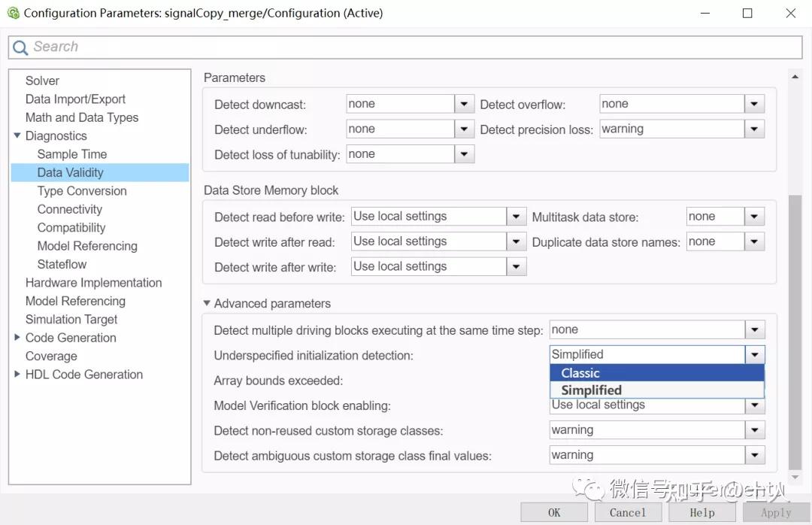Open the Data Import/Export pane
The image size is (812, 525).
pyautogui.click(x=75, y=99)
